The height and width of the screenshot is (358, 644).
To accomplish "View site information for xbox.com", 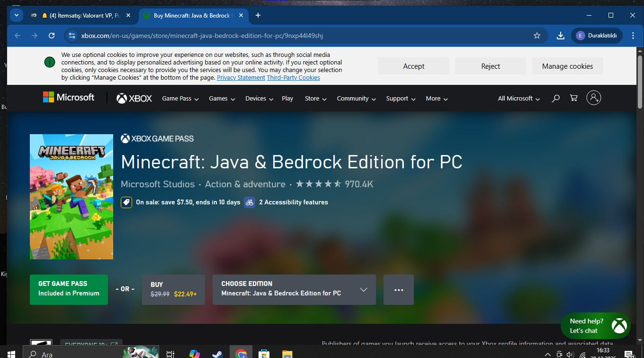I will click(72, 36).
